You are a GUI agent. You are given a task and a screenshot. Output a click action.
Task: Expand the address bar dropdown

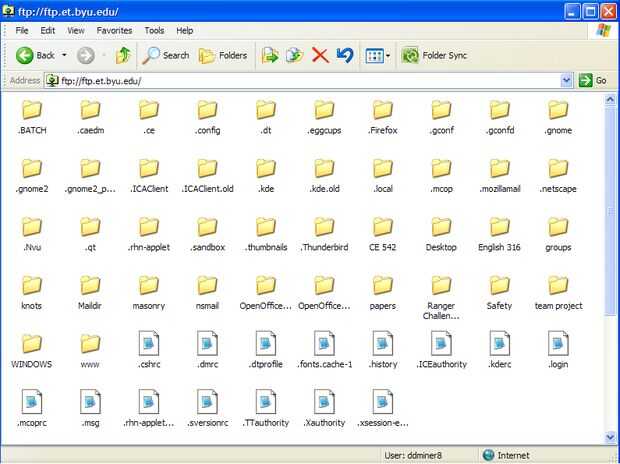pos(567,81)
